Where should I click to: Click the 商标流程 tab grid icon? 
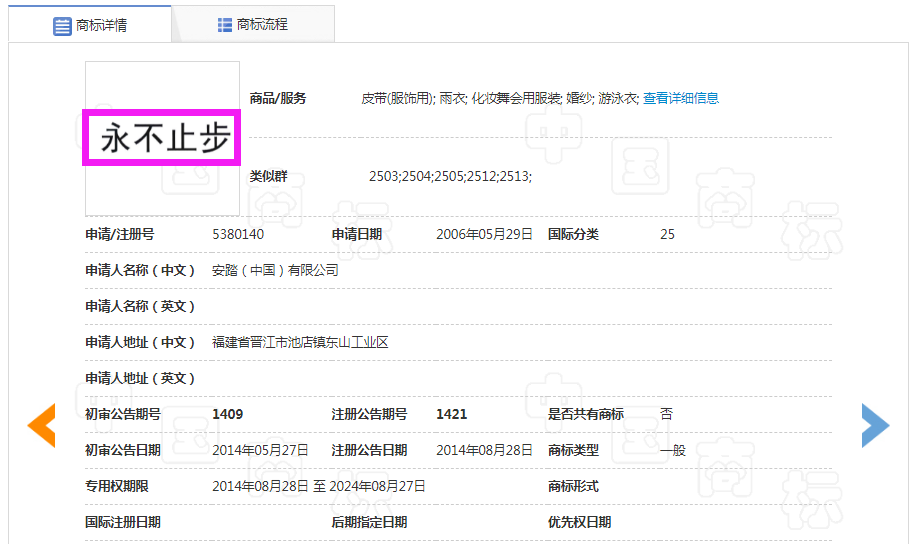point(225,24)
